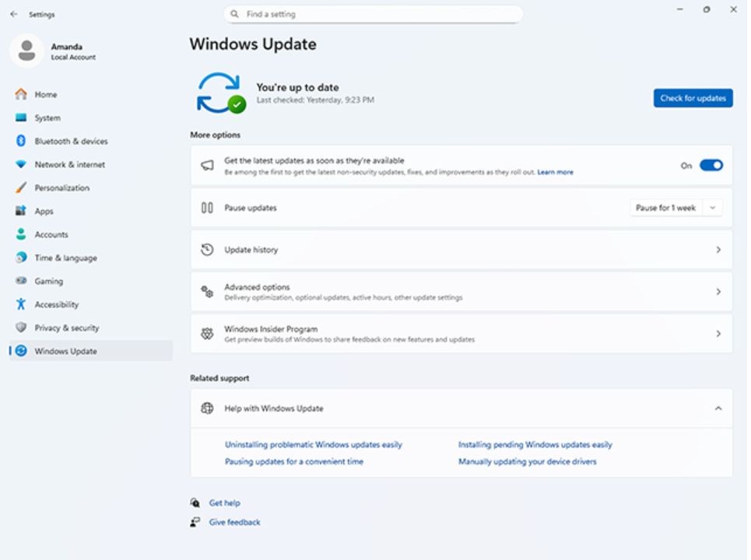Open the Pause for 1 week dropdown arrow
Screen dimensions: 751x560
point(712,208)
